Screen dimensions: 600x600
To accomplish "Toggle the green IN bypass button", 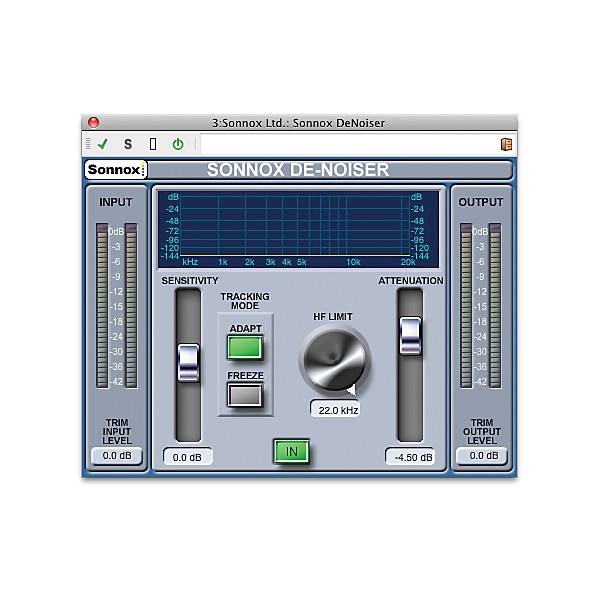I will pyautogui.click(x=292, y=452).
